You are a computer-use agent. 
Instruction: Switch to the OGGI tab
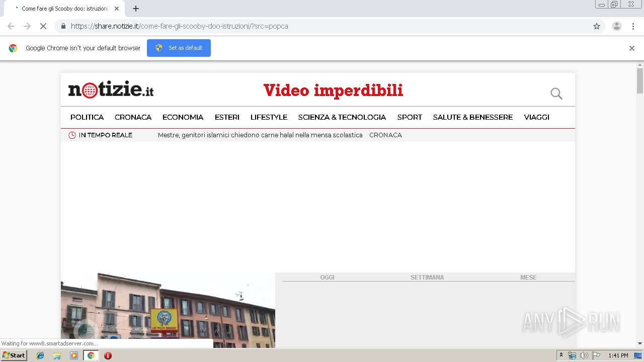tap(327, 277)
